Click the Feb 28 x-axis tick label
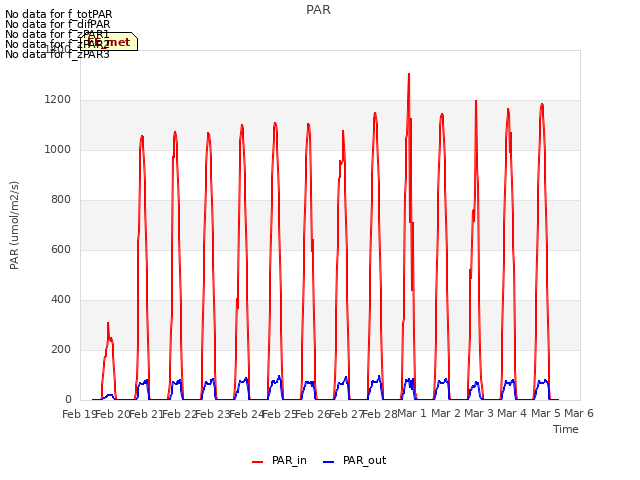The width and height of the screenshot is (640, 480). pos(380,414)
